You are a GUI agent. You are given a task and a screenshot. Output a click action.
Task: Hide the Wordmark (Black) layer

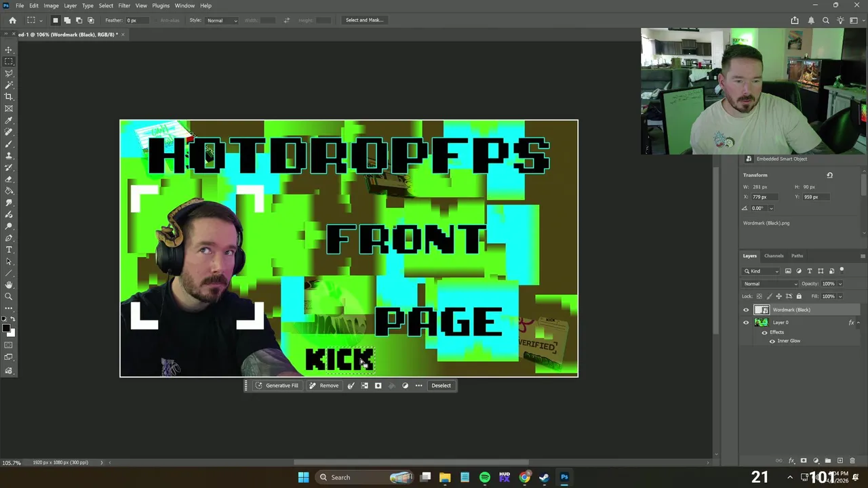(746, 310)
